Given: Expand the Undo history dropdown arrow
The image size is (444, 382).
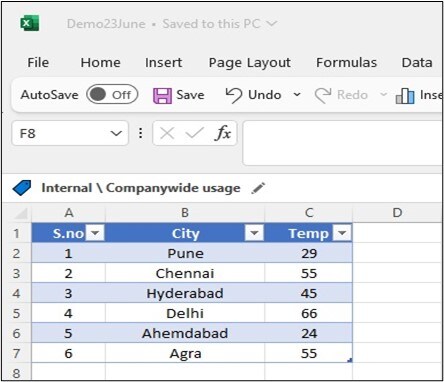Looking at the screenshot, I should [297, 95].
